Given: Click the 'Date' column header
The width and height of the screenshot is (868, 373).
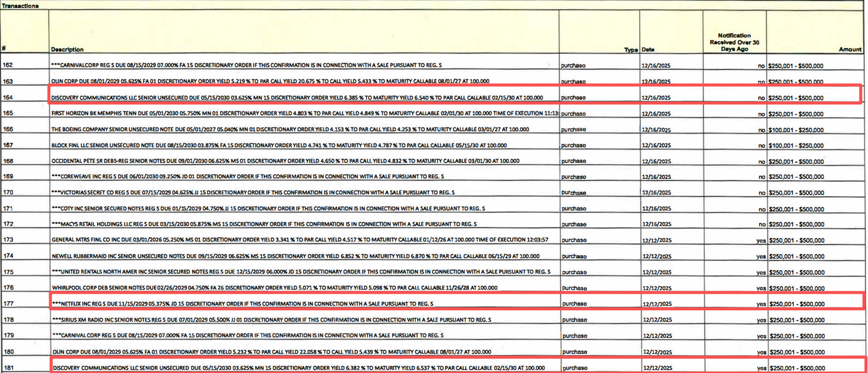Looking at the screenshot, I should point(648,50).
